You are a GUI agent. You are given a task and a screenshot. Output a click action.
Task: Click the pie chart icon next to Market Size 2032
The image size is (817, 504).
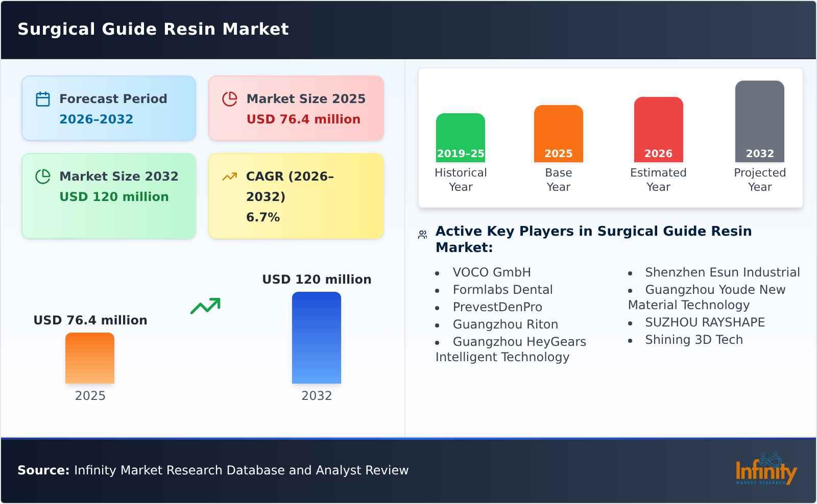pyautogui.click(x=42, y=177)
